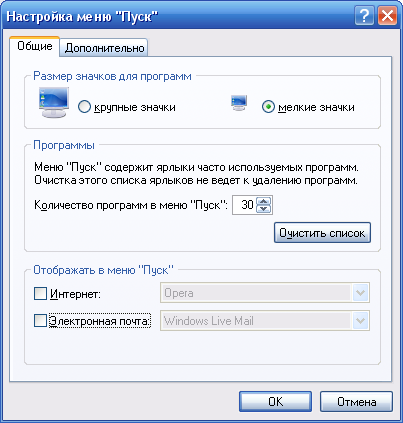
Task: Increase program count with the up arrow
Action: (264, 201)
